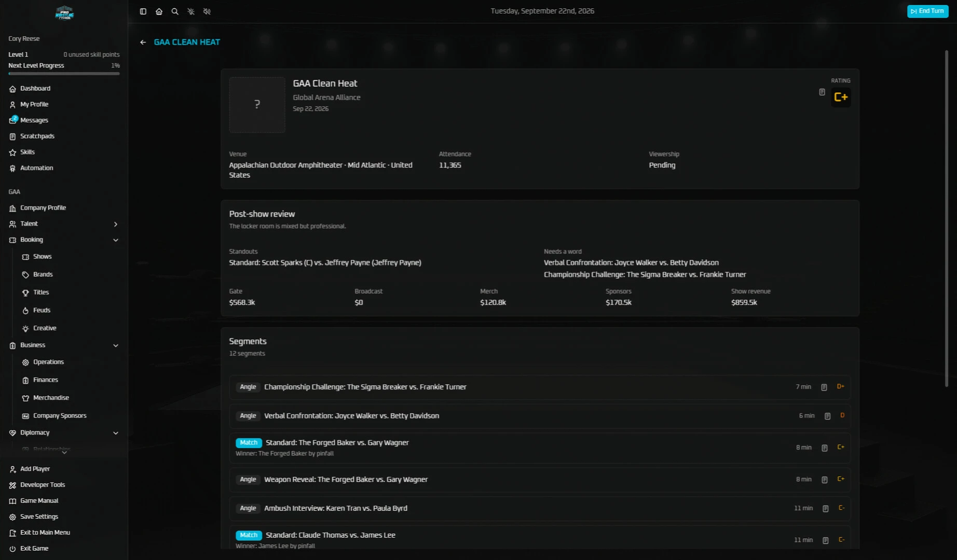Open Finances in the sidebar

[x=46, y=380]
